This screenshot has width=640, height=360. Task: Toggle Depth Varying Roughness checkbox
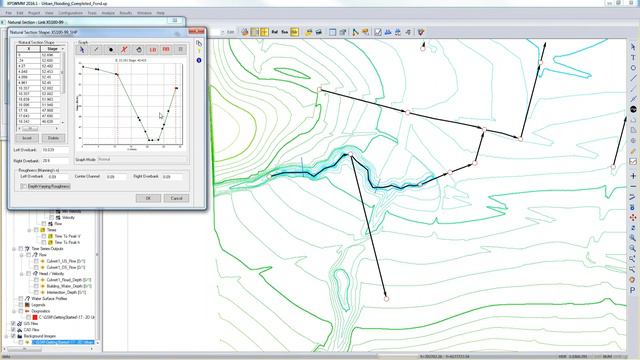[24, 186]
